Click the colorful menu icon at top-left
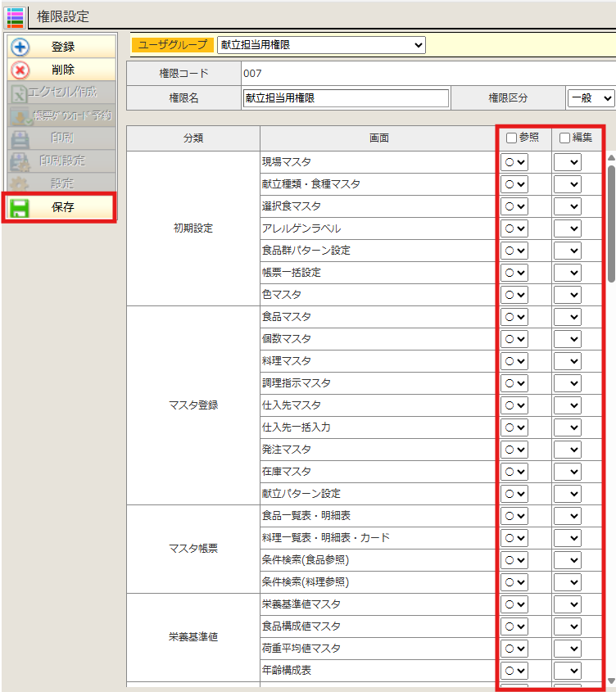Screen dimensions: 616x692 click(14, 16)
